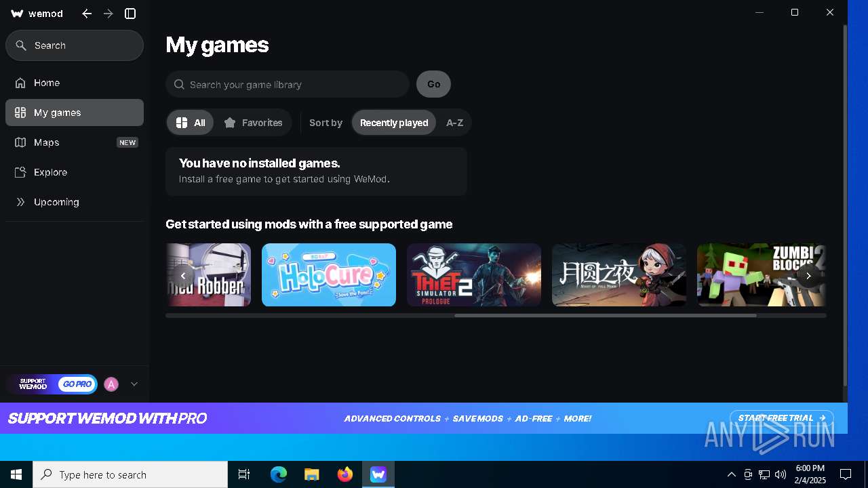The image size is (868, 488).
Task: Show Favorites filter
Action: click(253, 123)
